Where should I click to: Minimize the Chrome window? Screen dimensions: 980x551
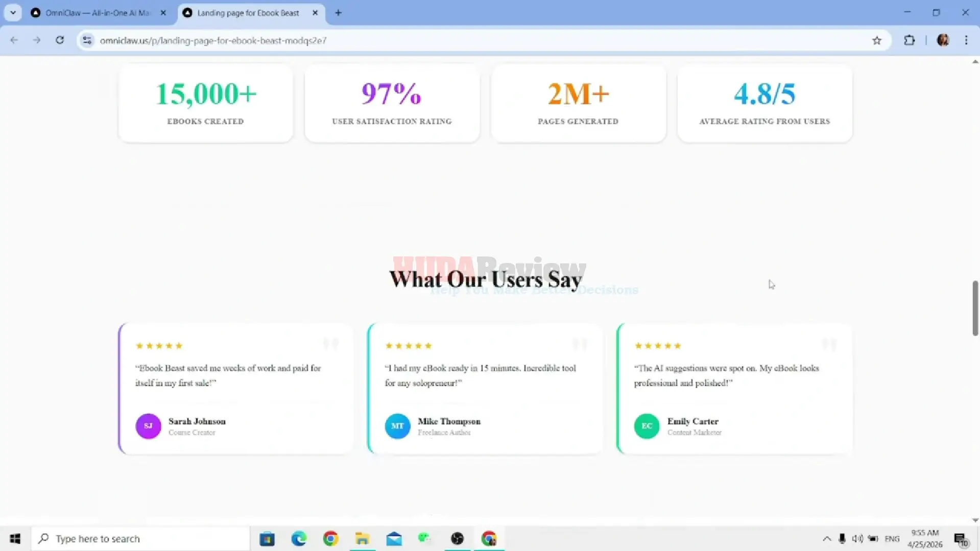pos(907,12)
